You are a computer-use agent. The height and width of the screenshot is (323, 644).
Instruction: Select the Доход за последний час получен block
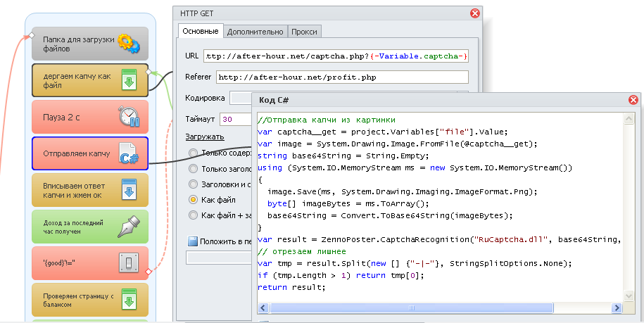(x=90, y=227)
